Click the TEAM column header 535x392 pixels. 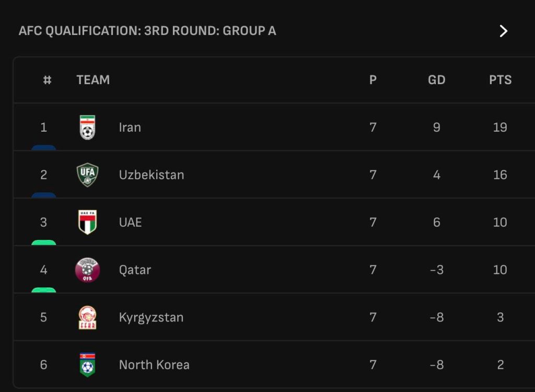tap(93, 80)
